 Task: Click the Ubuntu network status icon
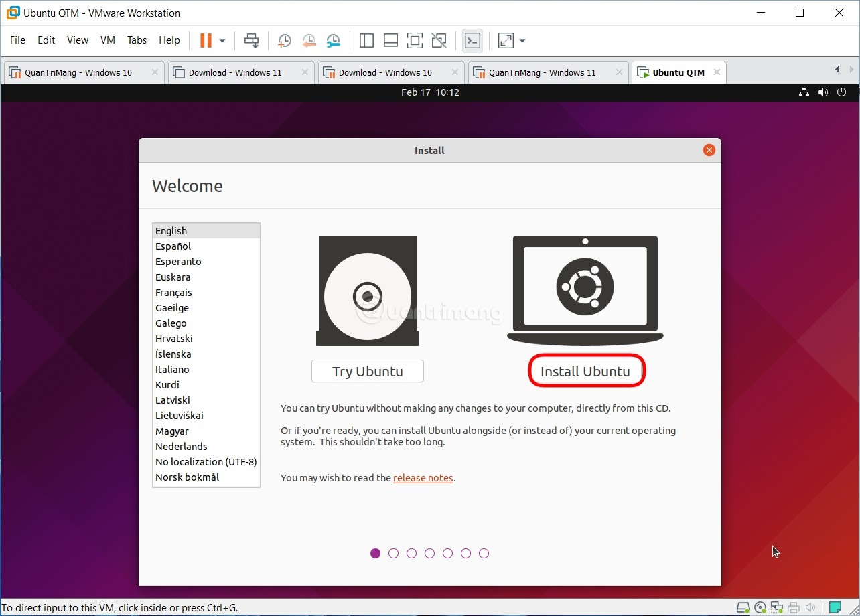tap(804, 92)
